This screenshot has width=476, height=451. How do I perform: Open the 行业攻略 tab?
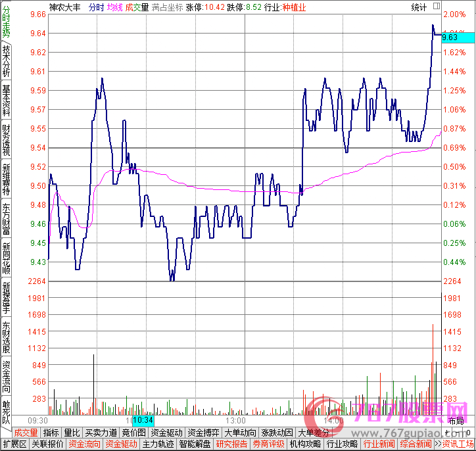click(x=342, y=444)
